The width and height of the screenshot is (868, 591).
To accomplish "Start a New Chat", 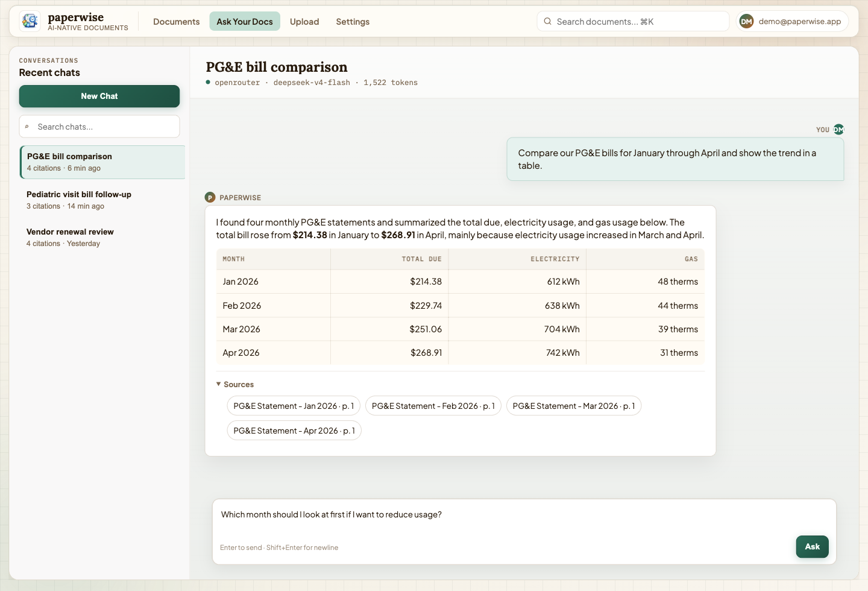I will point(99,96).
